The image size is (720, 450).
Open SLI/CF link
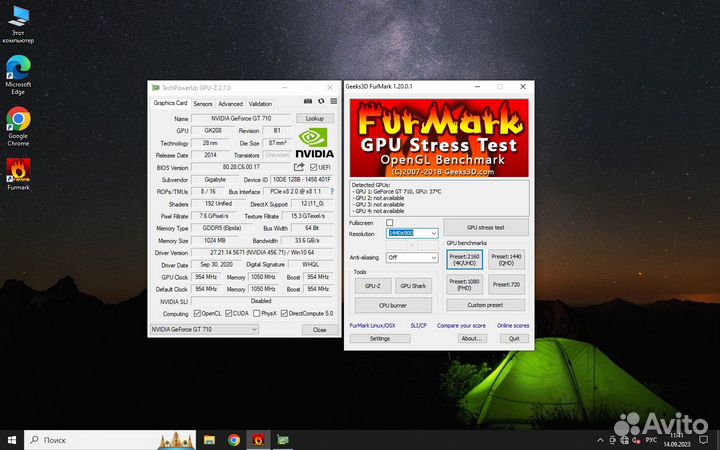[418, 326]
